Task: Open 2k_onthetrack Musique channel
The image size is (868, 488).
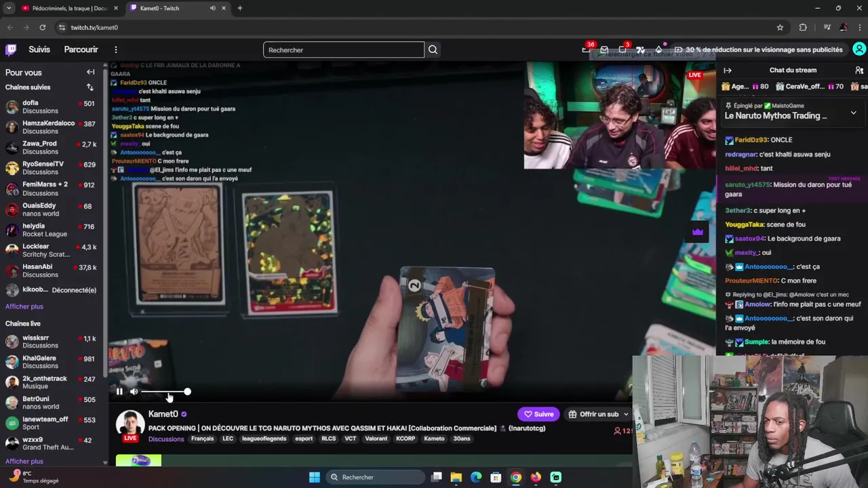Action: pos(51,382)
